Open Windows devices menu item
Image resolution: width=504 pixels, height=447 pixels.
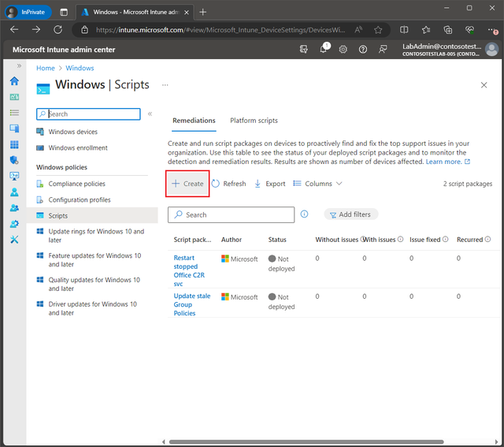72,132
